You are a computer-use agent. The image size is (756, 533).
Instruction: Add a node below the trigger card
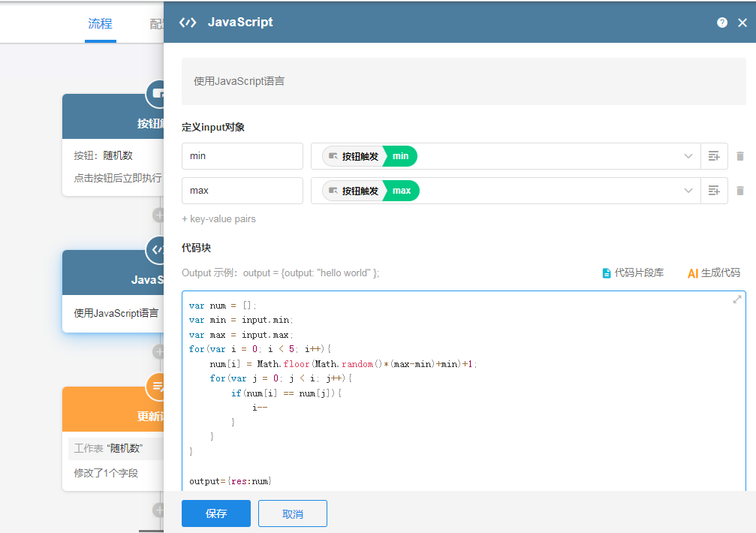coord(158,215)
